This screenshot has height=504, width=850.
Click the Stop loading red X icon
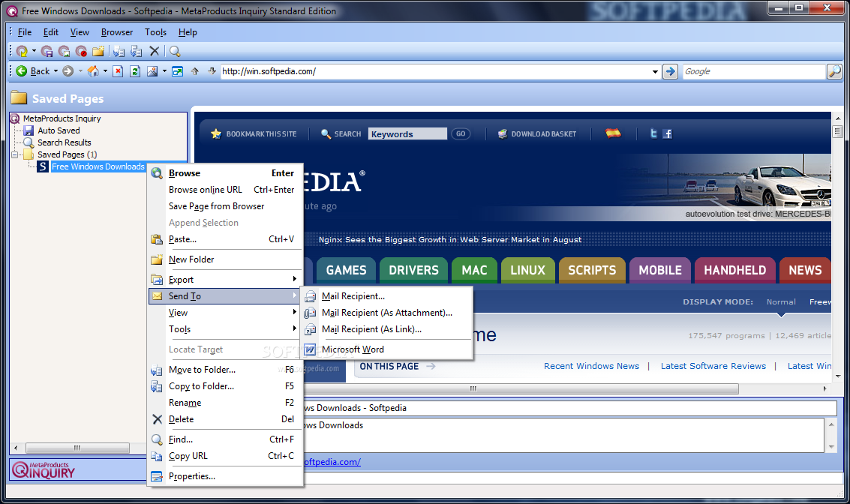pyautogui.click(x=119, y=71)
